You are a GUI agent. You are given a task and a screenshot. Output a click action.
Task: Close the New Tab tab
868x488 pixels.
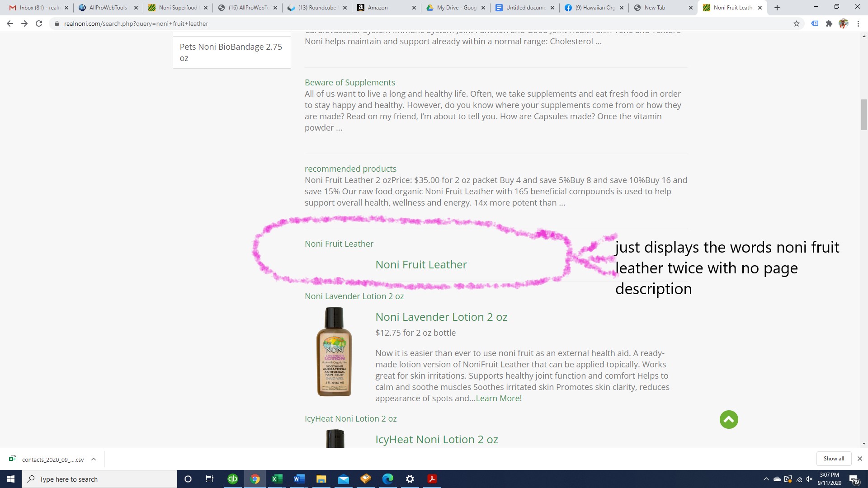[x=691, y=8]
